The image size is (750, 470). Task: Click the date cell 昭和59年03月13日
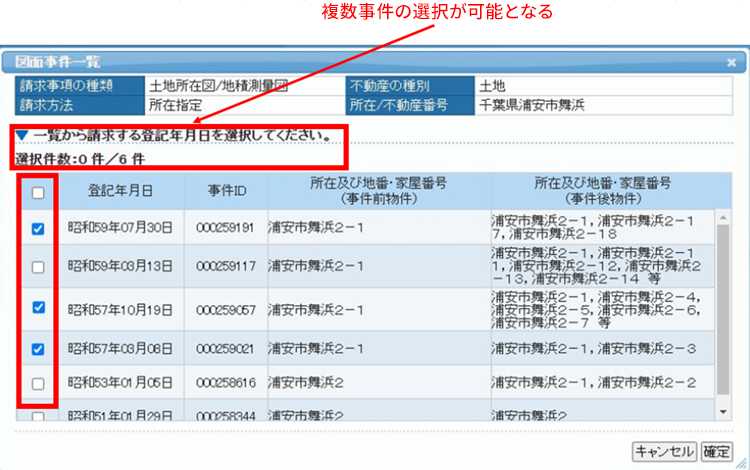[x=120, y=266]
